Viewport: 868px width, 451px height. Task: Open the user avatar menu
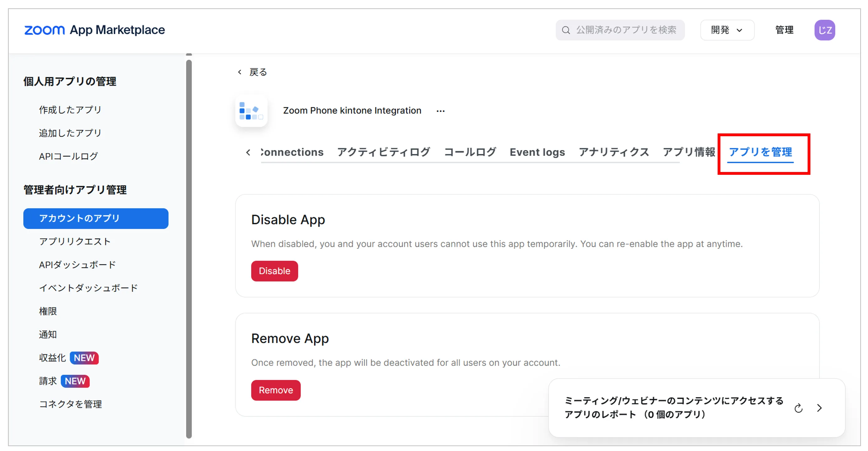[824, 30]
